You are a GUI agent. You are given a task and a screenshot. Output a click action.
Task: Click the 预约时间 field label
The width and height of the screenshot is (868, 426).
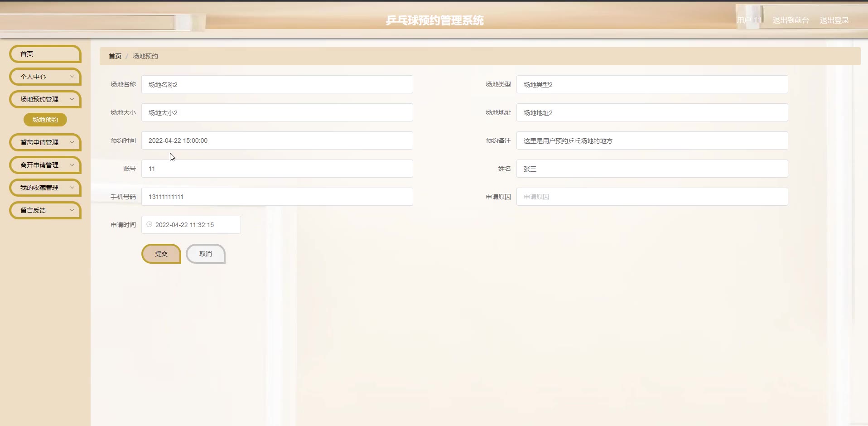(123, 140)
